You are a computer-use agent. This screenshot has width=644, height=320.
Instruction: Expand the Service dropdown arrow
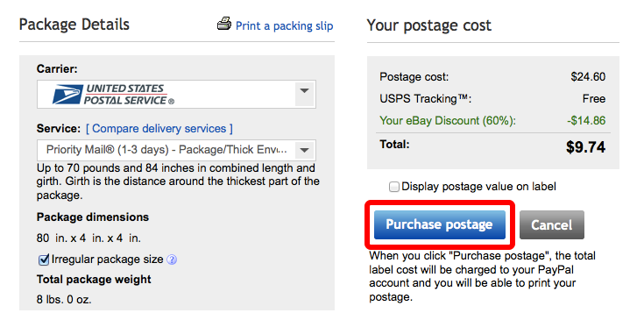pyautogui.click(x=304, y=150)
